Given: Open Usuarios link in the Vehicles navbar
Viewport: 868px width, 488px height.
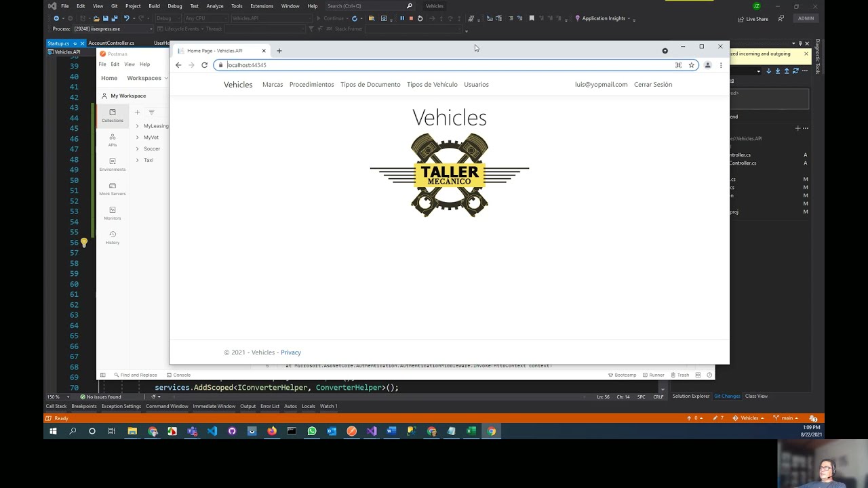Looking at the screenshot, I should click(x=476, y=85).
